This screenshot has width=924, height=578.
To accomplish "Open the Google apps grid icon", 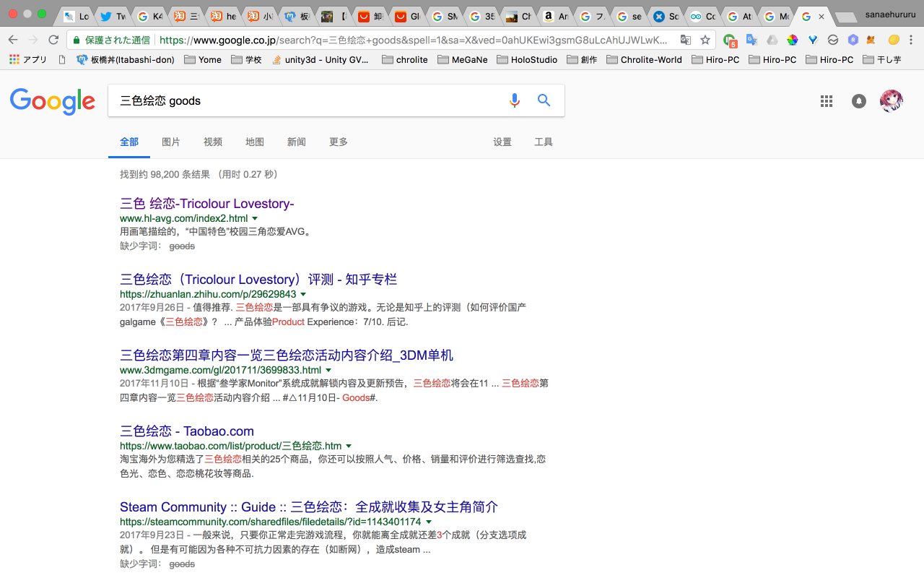I will click(827, 101).
